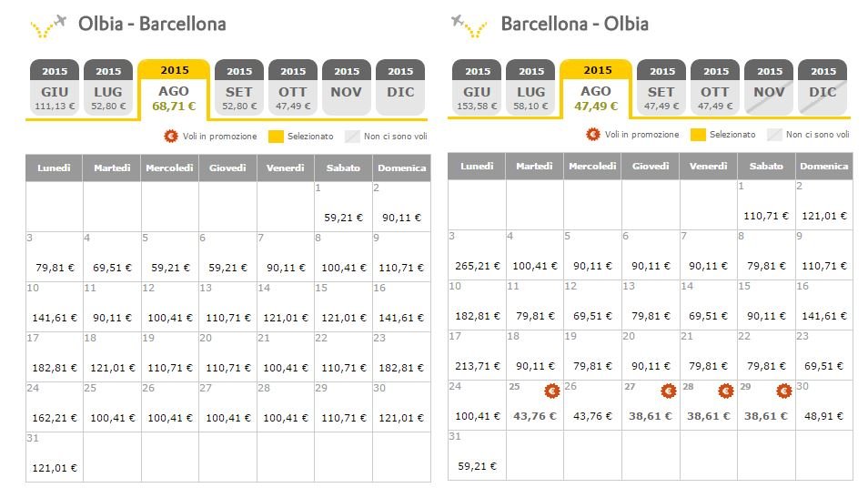Click promo euro badge on August 27 return
Image resolution: width=868 pixels, height=488 pixels.
click(x=669, y=391)
